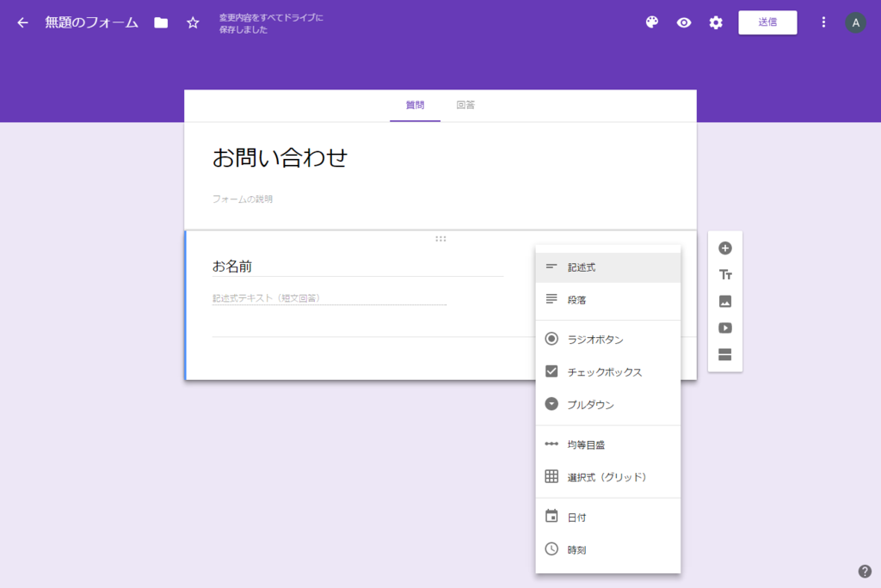Add title and description with Tt icon
The image size is (881, 588).
(724, 274)
